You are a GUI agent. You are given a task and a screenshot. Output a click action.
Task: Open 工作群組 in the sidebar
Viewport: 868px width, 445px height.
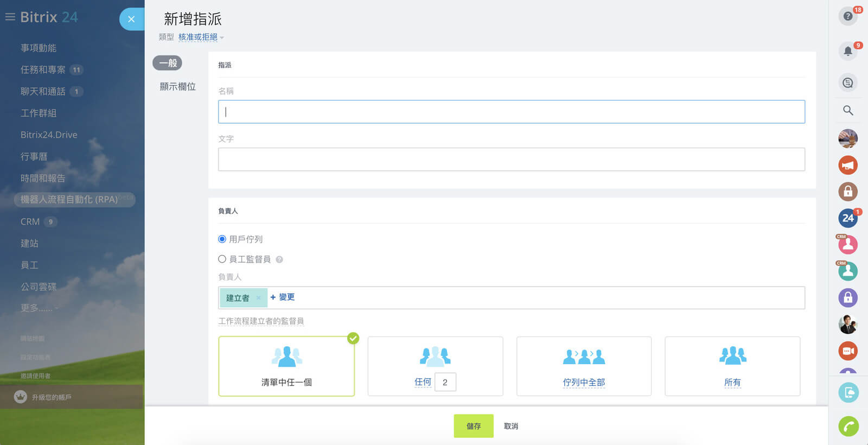coord(39,113)
